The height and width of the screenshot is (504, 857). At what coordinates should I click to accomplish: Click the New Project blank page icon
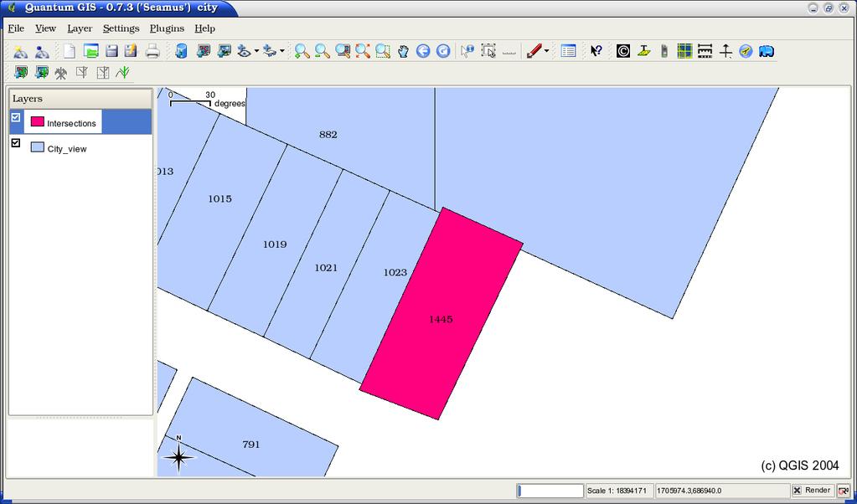point(70,51)
